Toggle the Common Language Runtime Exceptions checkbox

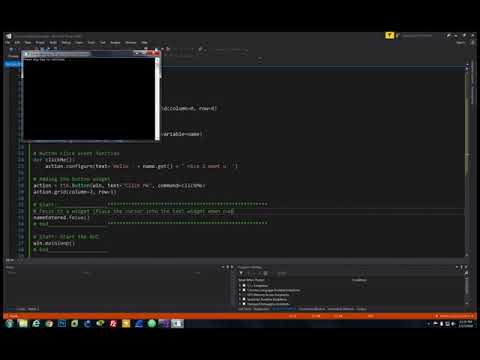click(x=244, y=290)
